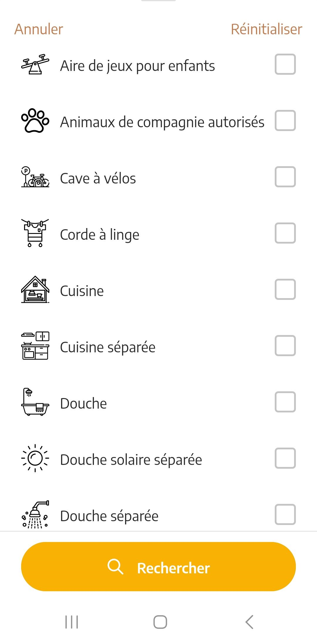
Task: Select the Corde à linge checkbox
Action: (285, 233)
